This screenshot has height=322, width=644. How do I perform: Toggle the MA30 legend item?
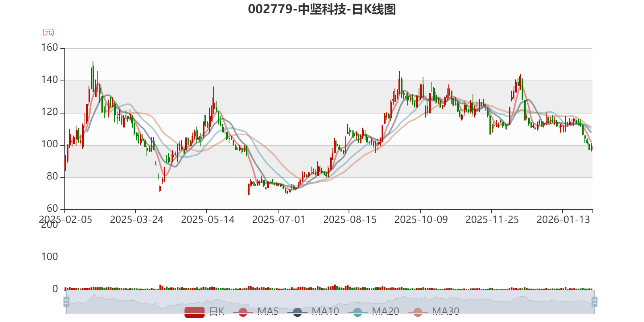tap(433, 312)
